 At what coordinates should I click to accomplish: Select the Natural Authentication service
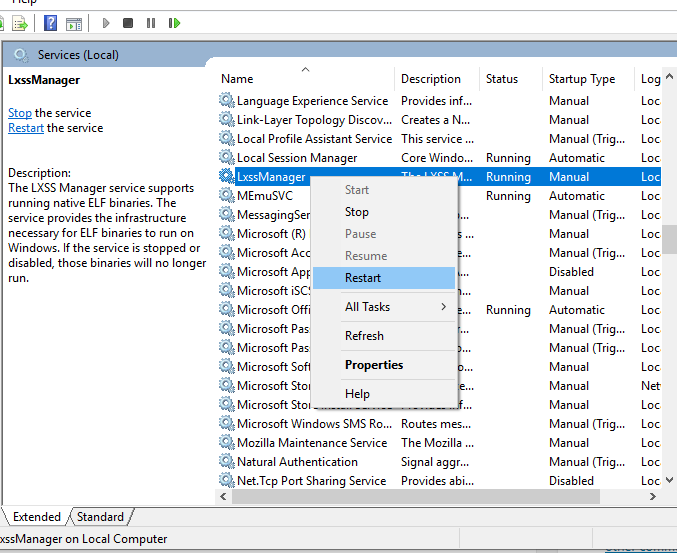(297, 462)
